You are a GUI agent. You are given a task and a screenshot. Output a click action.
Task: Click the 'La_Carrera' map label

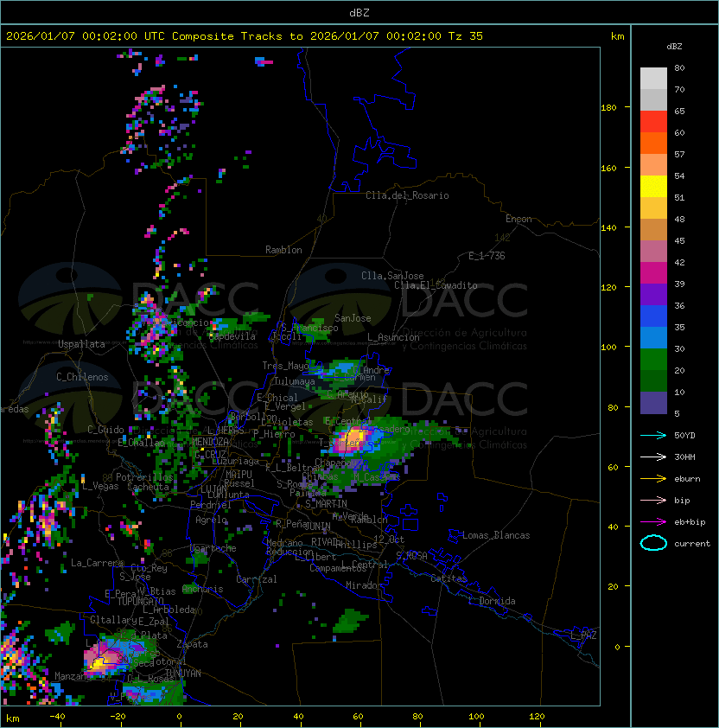point(97,563)
